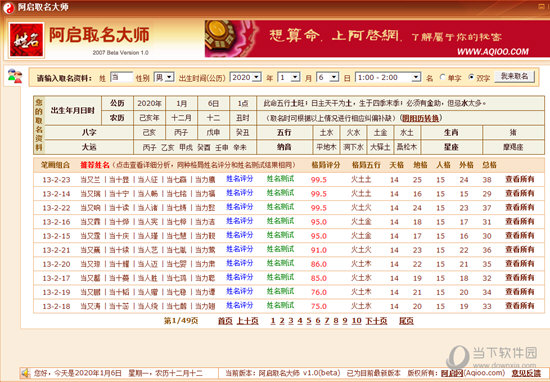This screenshot has width=550, height=382.
Task: Click 姓名评分 in row 13-2-15
Action: [240, 235]
